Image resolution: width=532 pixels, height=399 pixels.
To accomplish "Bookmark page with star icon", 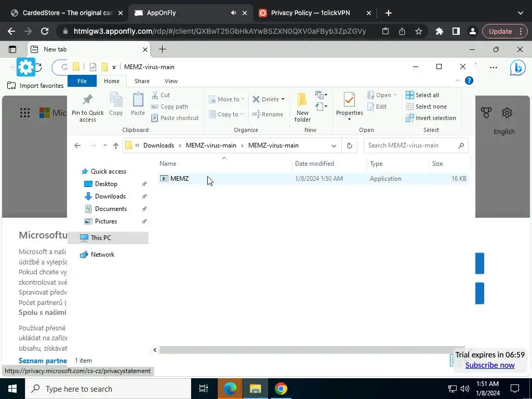I will [x=418, y=31].
